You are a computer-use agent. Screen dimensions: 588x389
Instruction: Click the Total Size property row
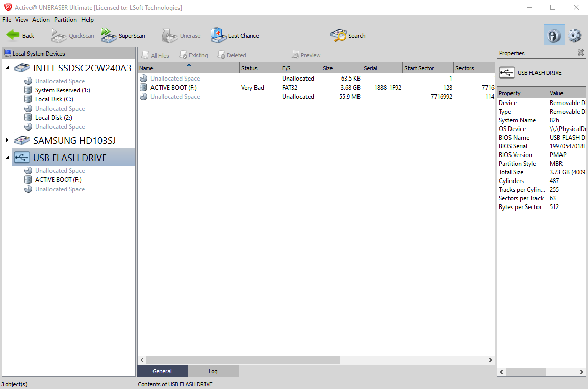[x=542, y=172]
